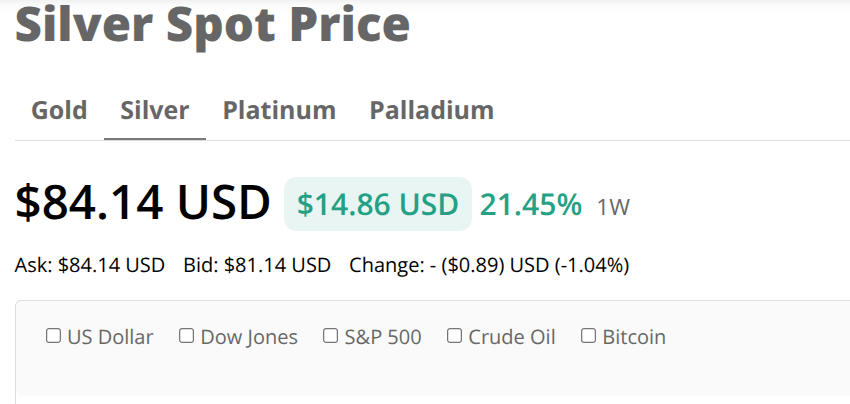Screen dimensions: 850x404
Task: Click the empty chart area below checkboxes
Action: (x=430, y=385)
